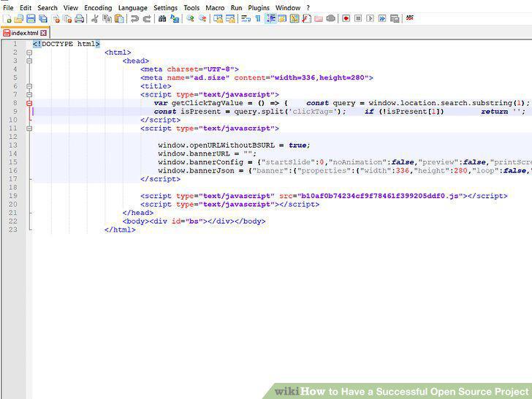Click line number 19 in the margin
Viewport: 532px width, 399px height.
point(13,196)
